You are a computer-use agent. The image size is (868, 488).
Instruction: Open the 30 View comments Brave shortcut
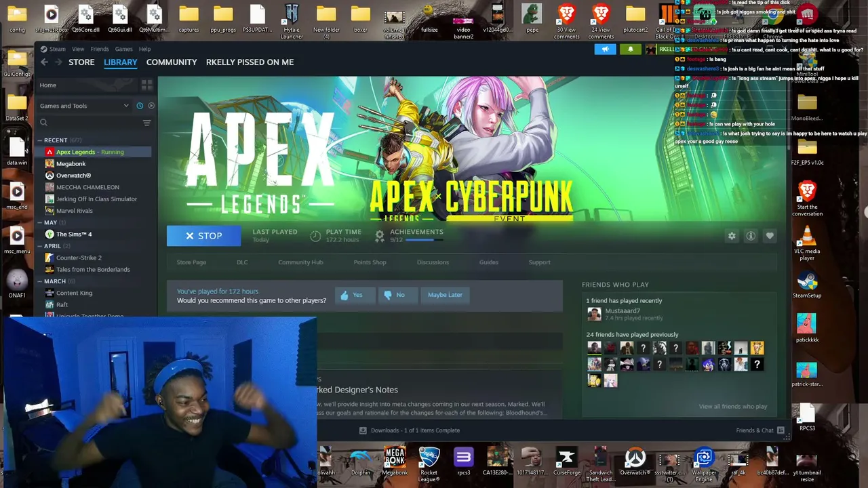coord(566,20)
